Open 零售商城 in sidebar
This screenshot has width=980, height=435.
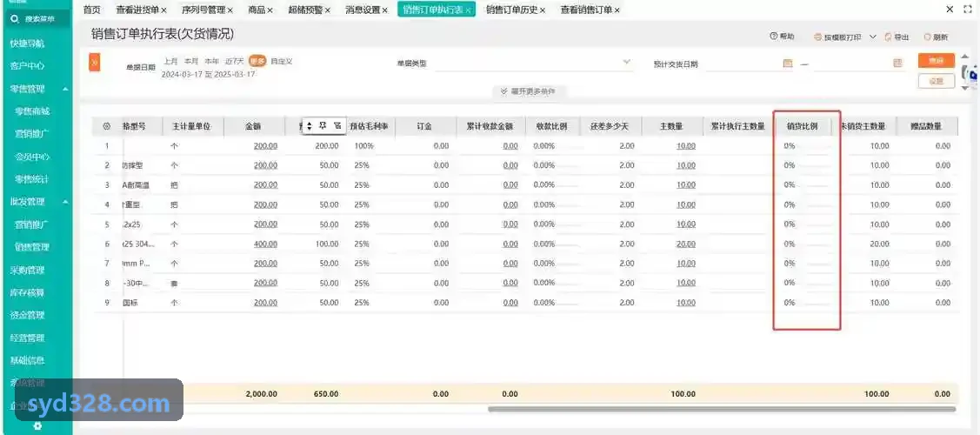(32, 111)
